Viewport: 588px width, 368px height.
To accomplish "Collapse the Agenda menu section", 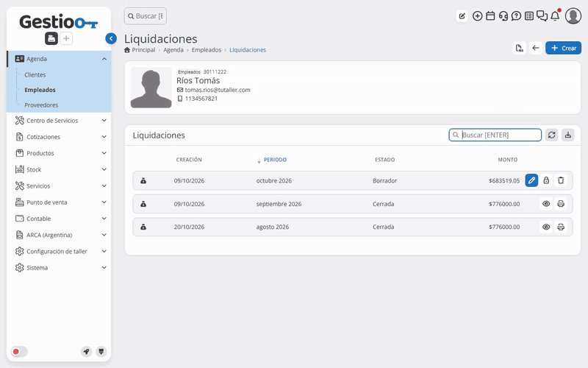I will [59, 59].
